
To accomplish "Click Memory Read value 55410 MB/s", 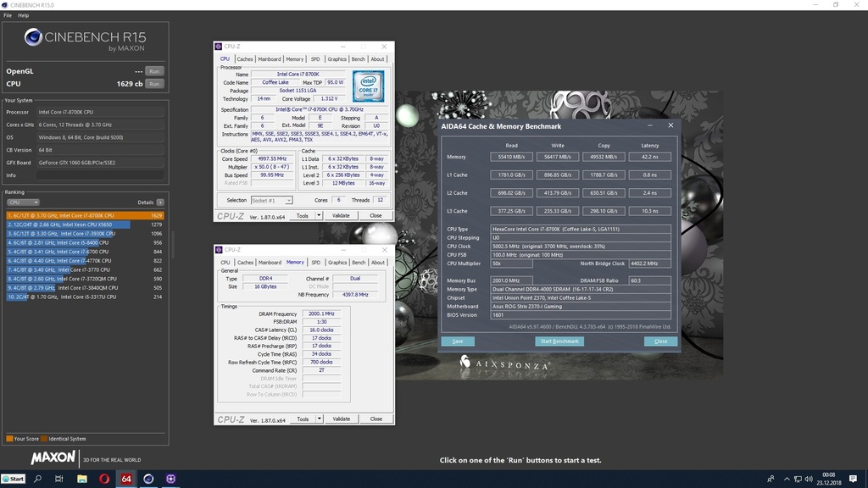I will pos(511,157).
